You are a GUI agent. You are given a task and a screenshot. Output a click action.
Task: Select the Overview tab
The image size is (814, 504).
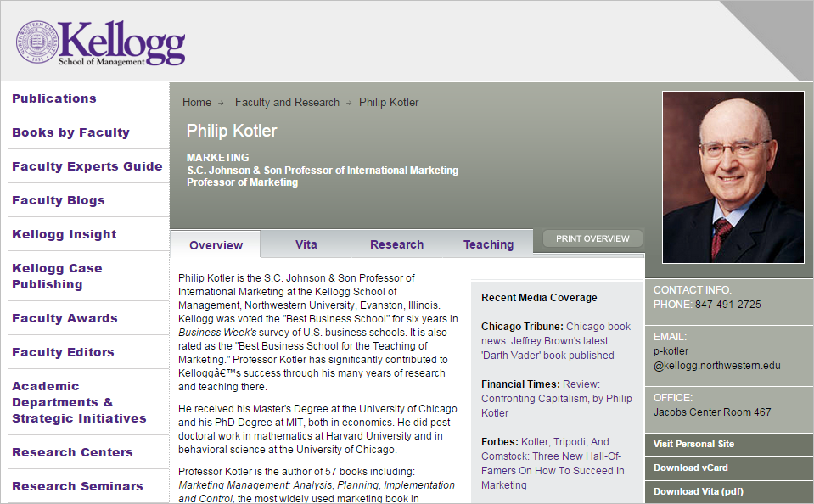(x=216, y=245)
